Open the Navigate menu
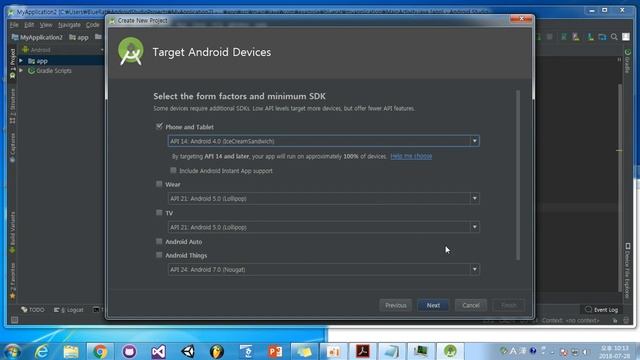Viewport: 640px width, 360px height. click(69, 25)
